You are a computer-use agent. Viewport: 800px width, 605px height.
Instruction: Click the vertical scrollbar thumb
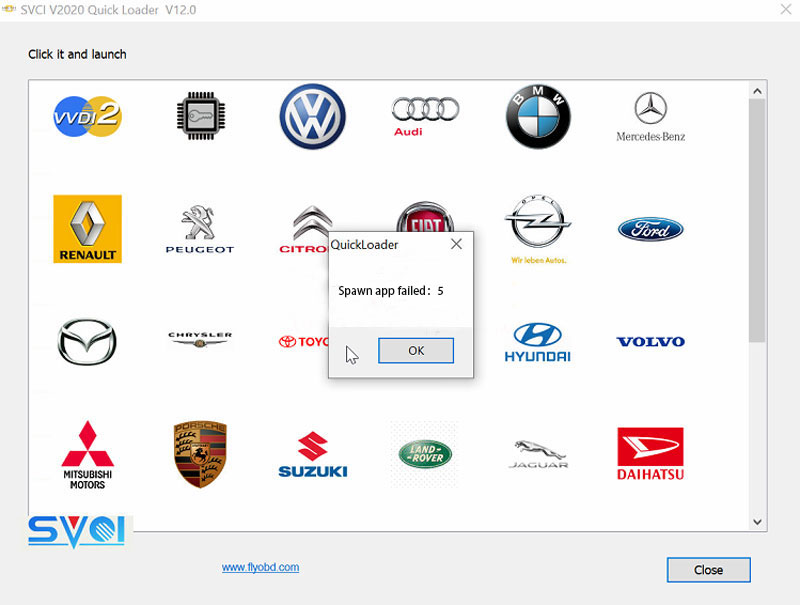757,220
